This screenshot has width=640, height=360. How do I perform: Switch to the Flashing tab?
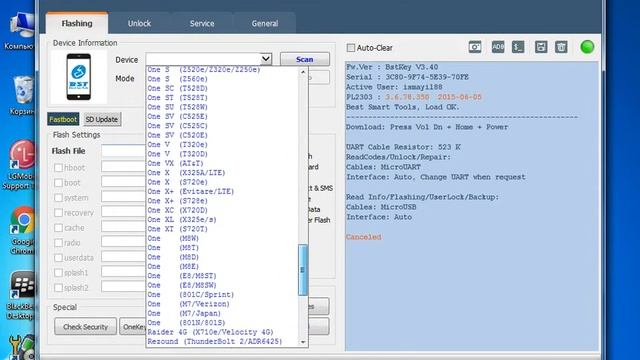click(77, 23)
